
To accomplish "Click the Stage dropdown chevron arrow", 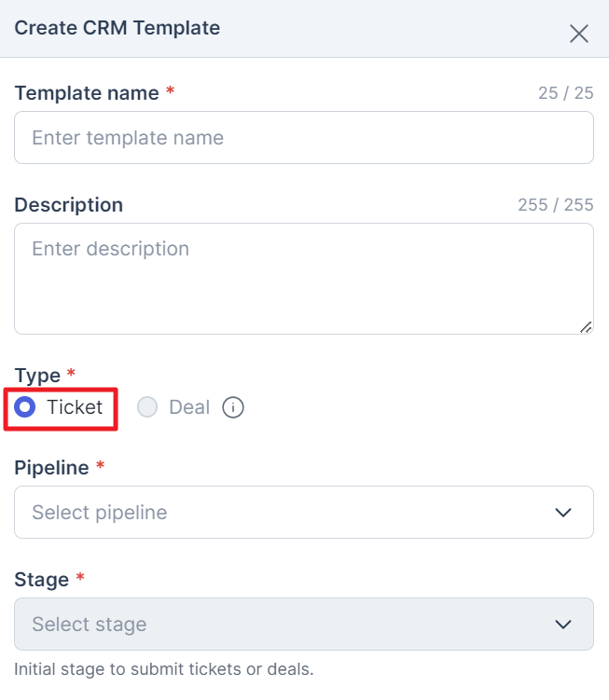I will point(563,624).
